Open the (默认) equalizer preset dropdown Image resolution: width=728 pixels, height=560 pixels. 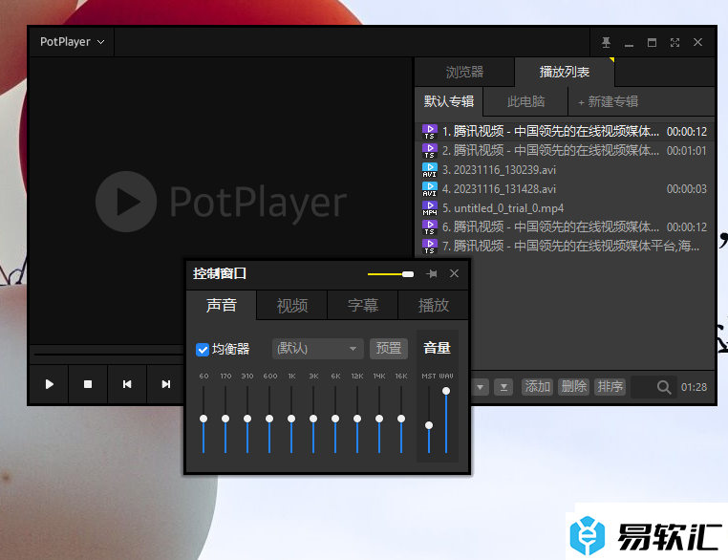pos(317,348)
